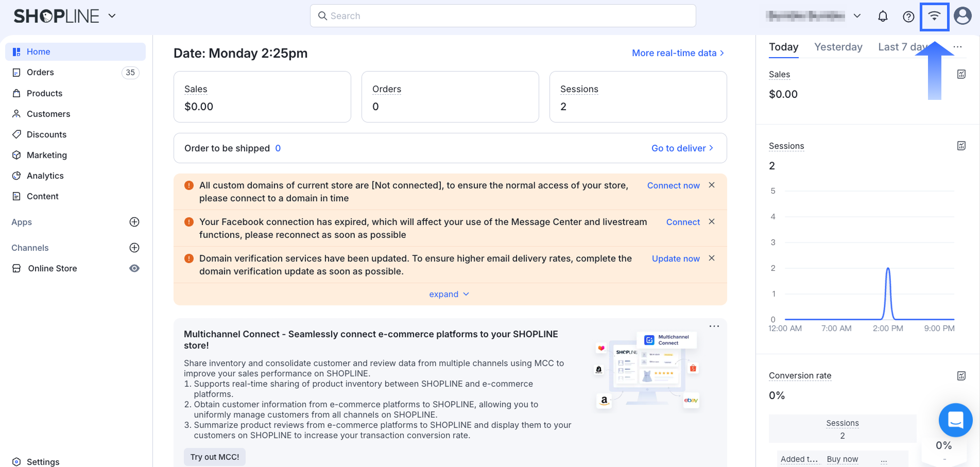Open Orders in the sidebar
The image size is (980, 467).
click(x=40, y=73)
